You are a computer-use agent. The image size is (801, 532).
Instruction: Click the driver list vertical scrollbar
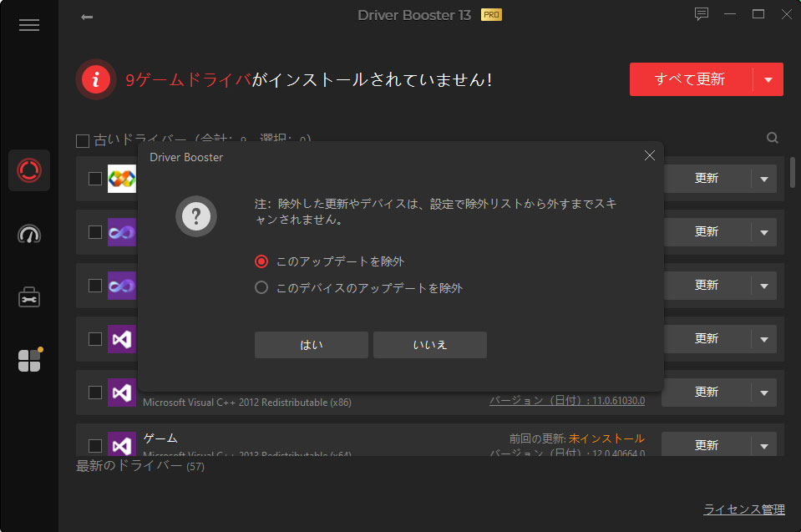(x=793, y=173)
